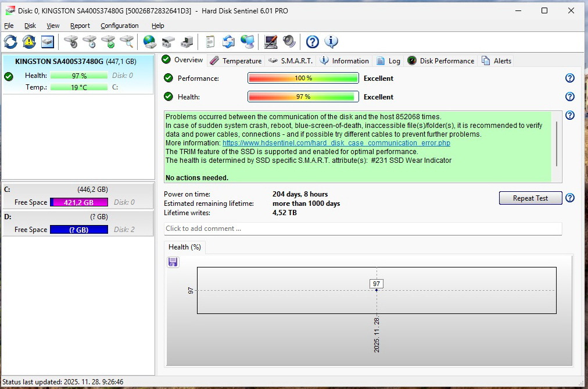Click the green check icon beside Performance label
Viewport: 588px width, 389px height.
pos(168,78)
